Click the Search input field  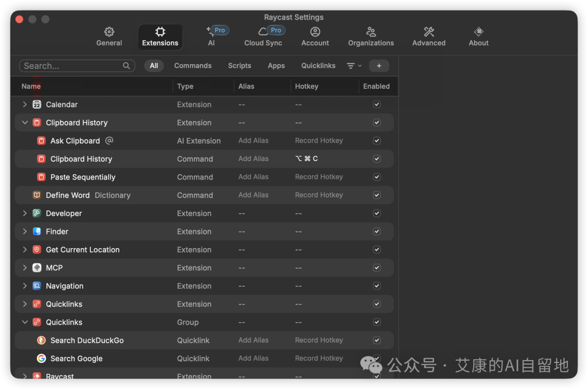pyautogui.click(x=72, y=66)
